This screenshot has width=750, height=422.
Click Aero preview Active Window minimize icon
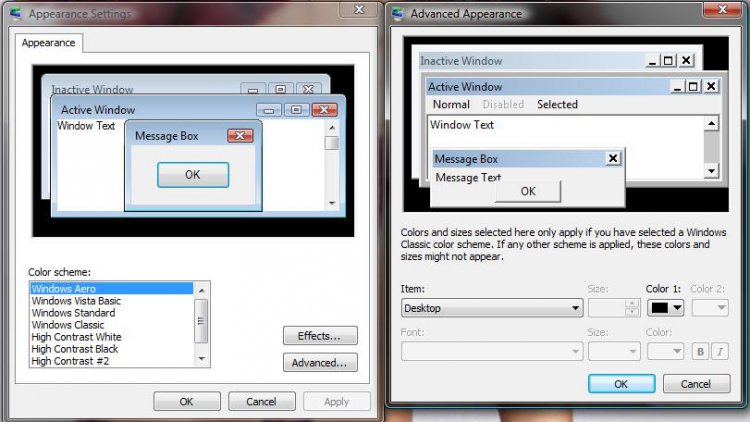268,110
